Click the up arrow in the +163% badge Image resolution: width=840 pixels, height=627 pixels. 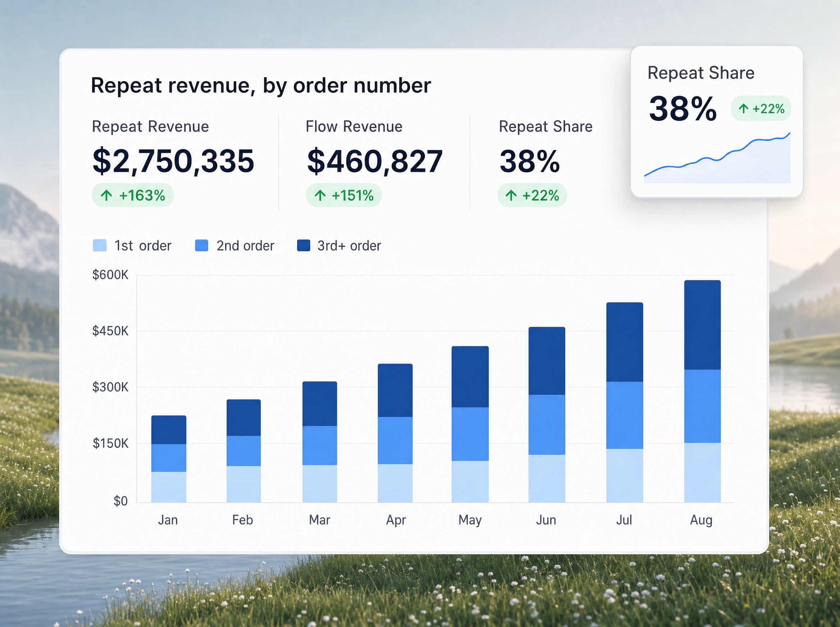click(x=107, y=196)
